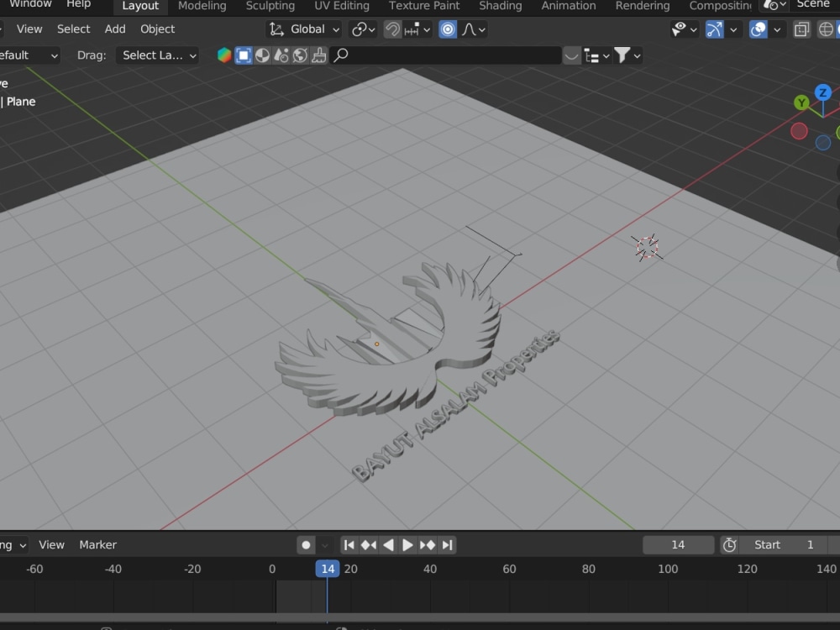Select the transform pivot point icon

click(x=360, y=29)
